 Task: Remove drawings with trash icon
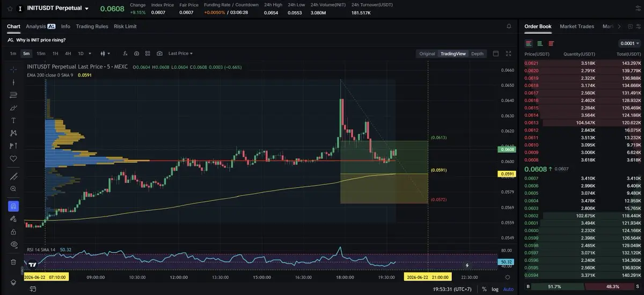click(x=13, y=262)
